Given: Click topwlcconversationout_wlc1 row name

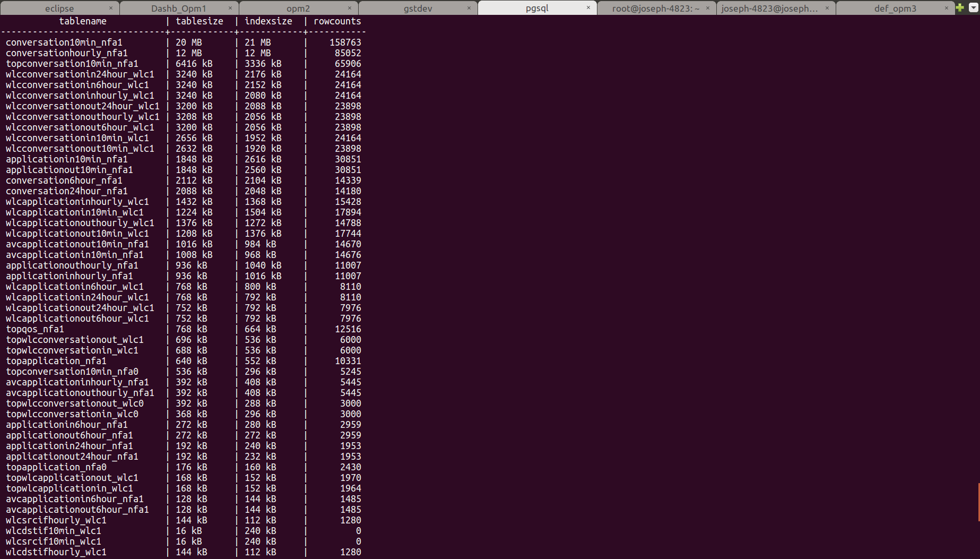Looking at the screenshot, I should click(x=75, y=340).
